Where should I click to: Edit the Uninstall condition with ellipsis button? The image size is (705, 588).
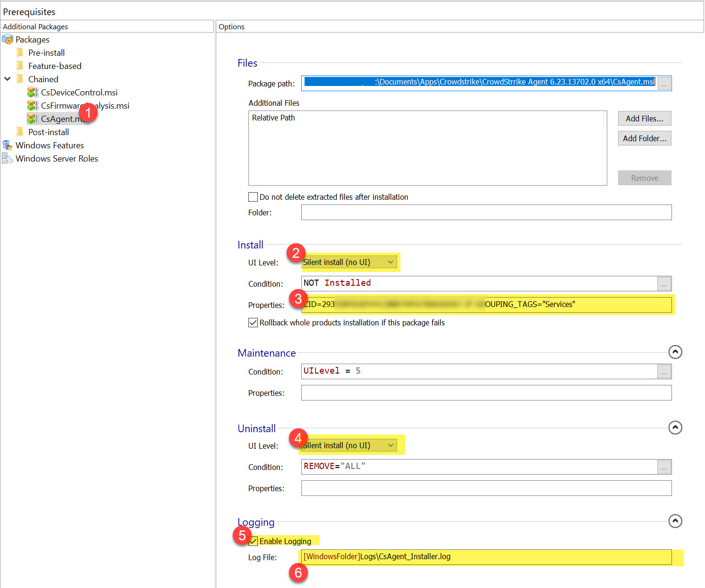(664, 467)
